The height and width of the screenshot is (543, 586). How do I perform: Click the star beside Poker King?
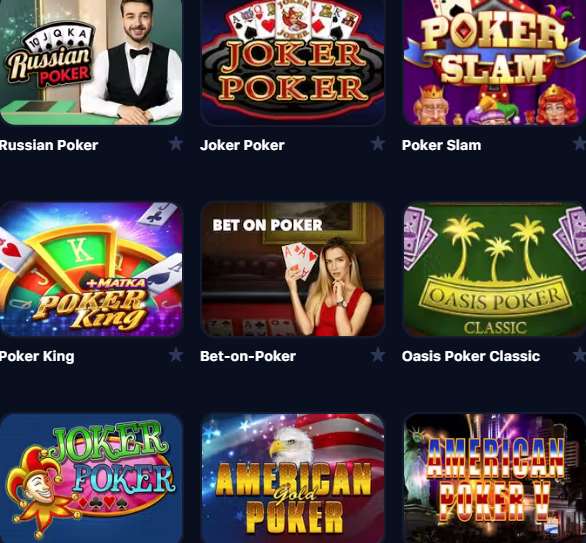coord(176,355)
